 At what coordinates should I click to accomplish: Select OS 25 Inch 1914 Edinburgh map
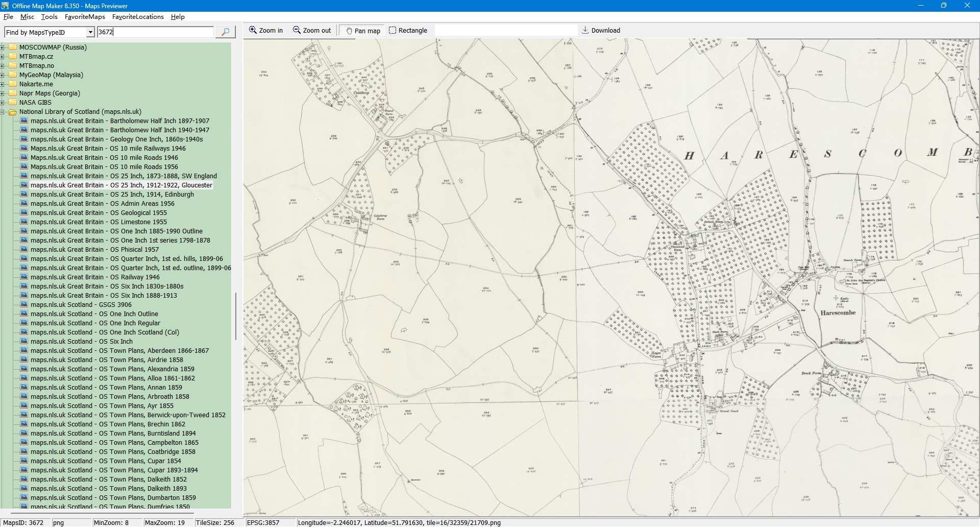[x=112, y=195]
